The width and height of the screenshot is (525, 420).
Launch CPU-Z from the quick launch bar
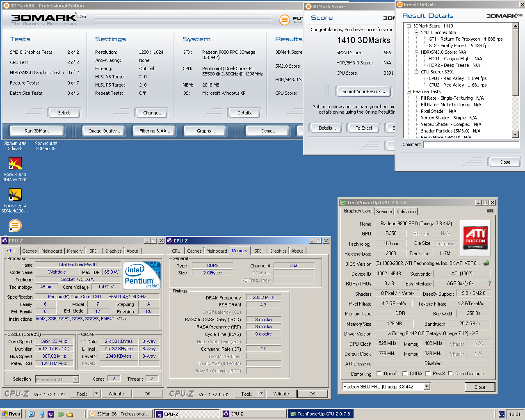(x=51, y=414)
